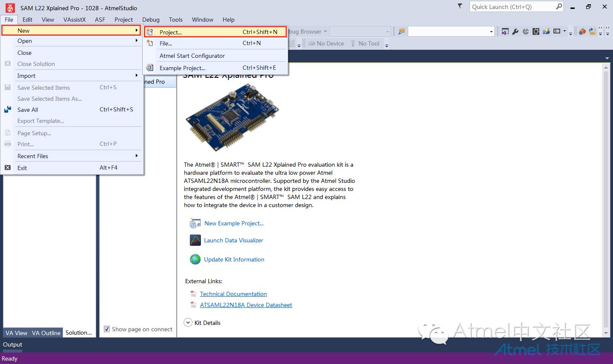The image size is (613, 364).
Task: Open the ASF menu
Action: click(x=100, y=20)
